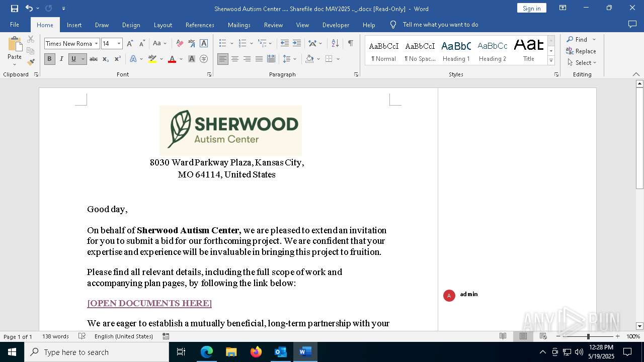This screenshot has width=644, height=362.
Task: Click the spelling proofing status icon
Action: pos(82,336)
